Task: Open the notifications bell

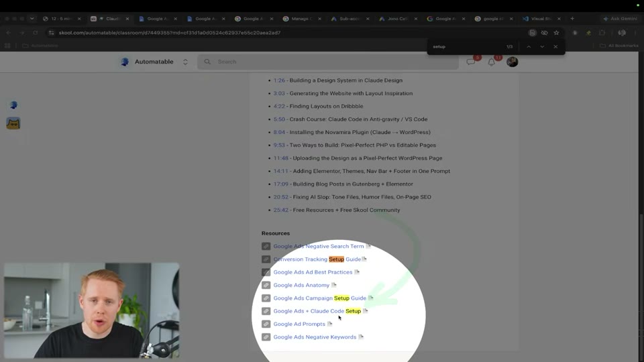Action: 491,62
